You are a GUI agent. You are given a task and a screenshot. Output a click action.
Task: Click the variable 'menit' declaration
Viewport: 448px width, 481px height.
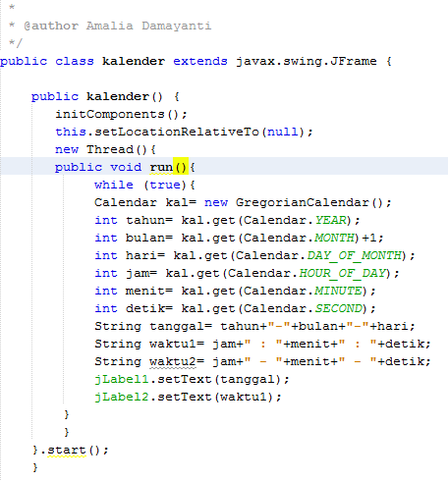coord(145,291)
